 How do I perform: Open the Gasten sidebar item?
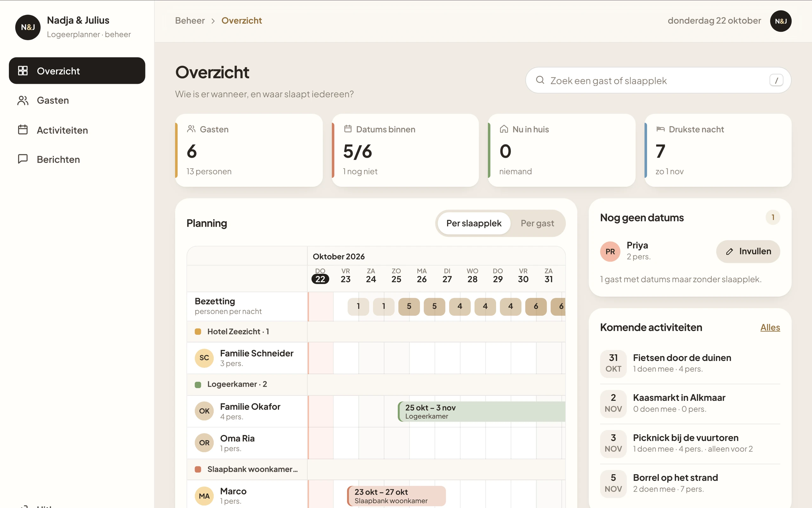pos(77,100)
